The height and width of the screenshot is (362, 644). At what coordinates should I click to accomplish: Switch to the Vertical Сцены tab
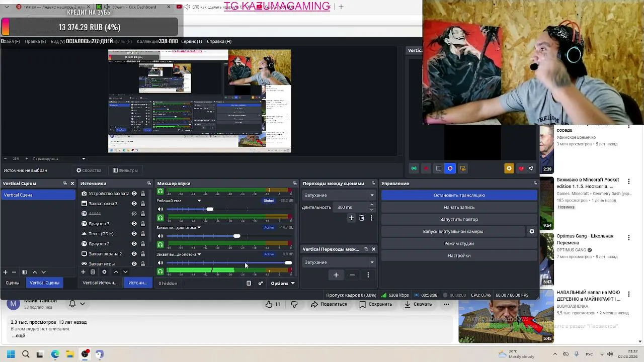[44, 283]
